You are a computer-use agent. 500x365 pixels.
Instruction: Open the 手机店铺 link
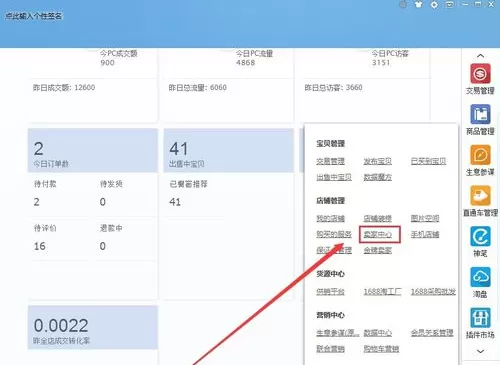pyautogui.click(x=425, y=234)
